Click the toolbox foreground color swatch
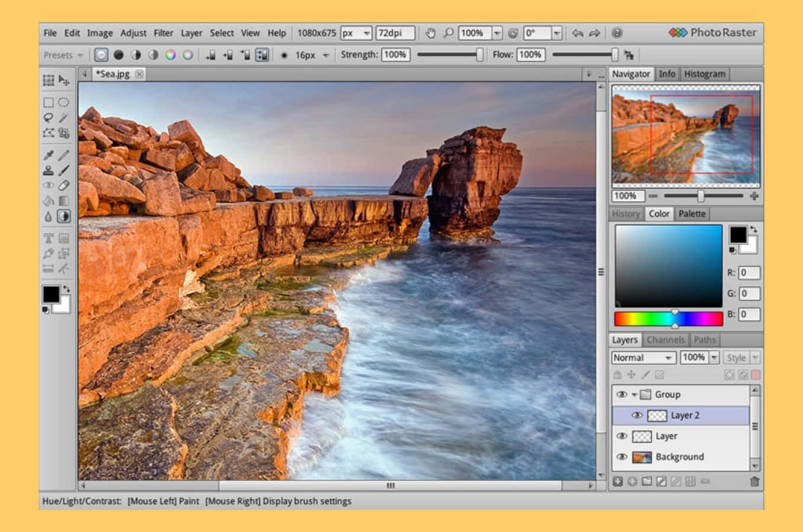The height and width of the screenshot is (532, 803). tap(51, 294)
